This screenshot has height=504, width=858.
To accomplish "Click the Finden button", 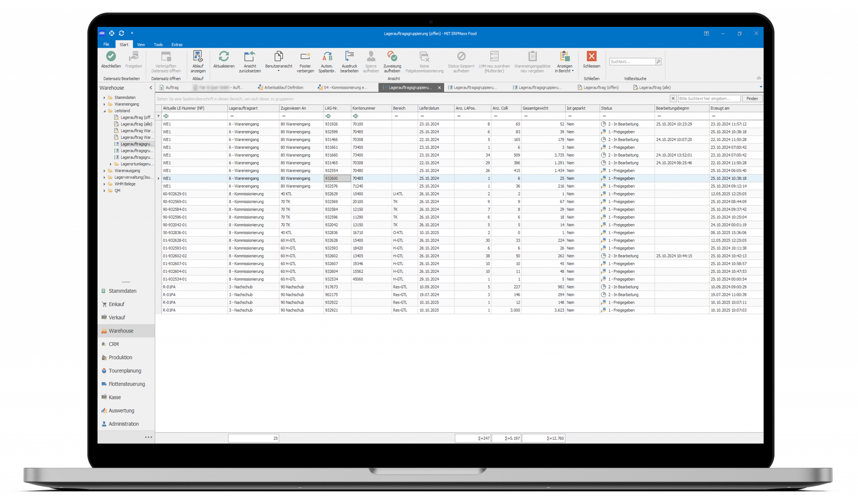I will click(752, 99).
